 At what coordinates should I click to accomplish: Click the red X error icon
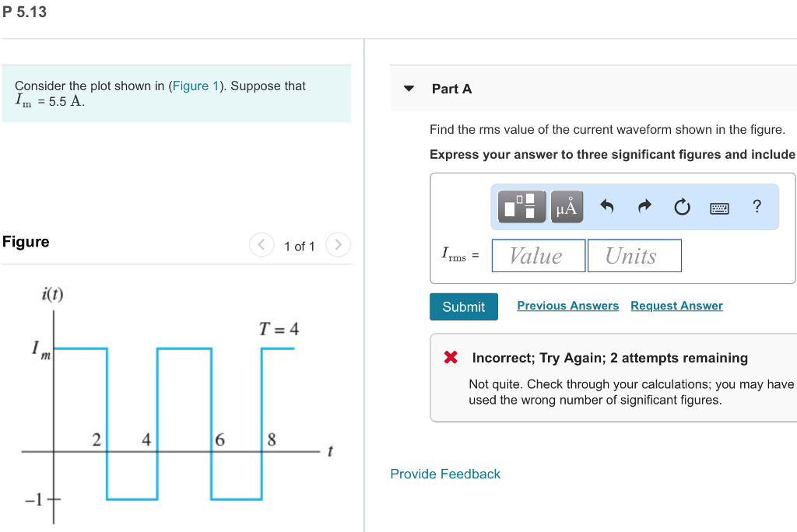tap(450, 358)
